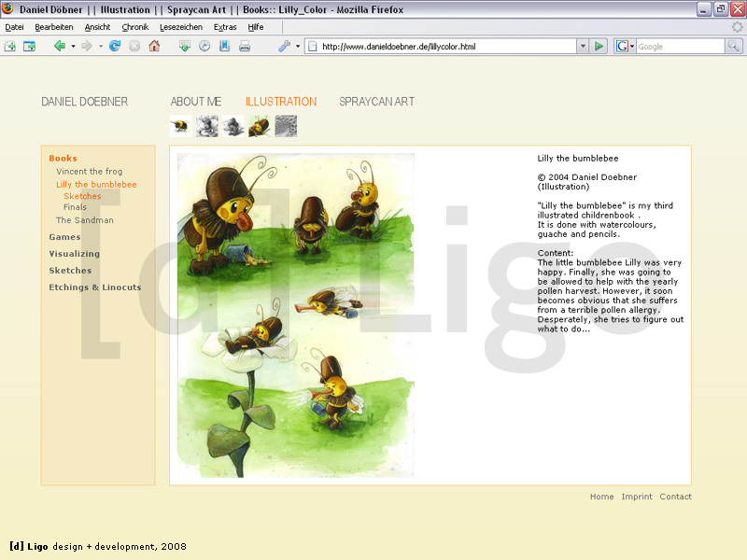Click the Firefox logo in title bar
This screenshot has width=747, height=560.
coord(8,9)
